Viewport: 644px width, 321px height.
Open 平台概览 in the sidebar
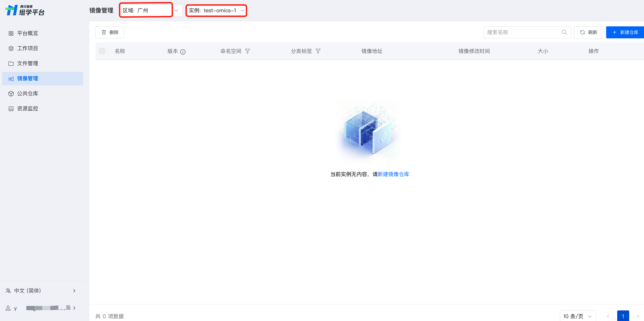tap(27, 33)
